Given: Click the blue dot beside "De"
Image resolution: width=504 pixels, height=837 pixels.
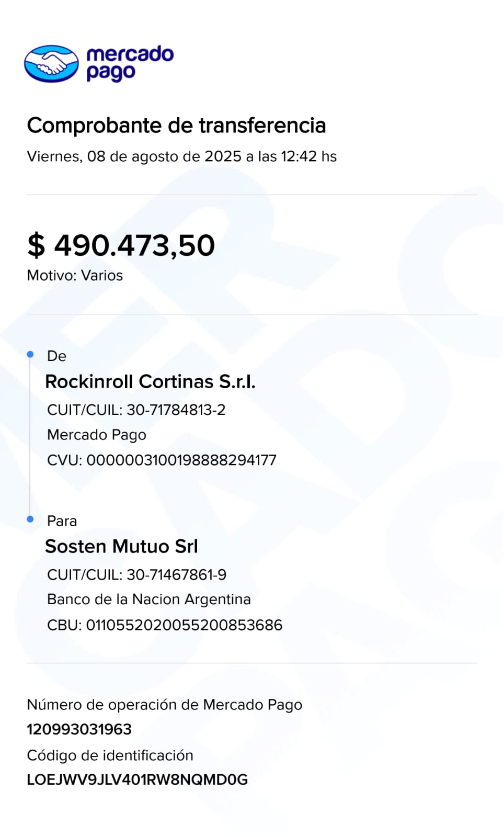Looking at the screenshot, I should coord(30,355).
